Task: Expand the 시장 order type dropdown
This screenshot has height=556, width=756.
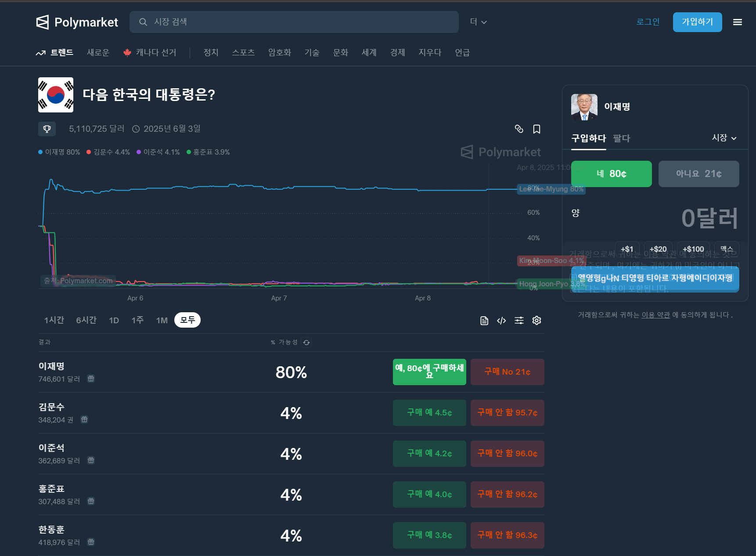Action: 724,138
